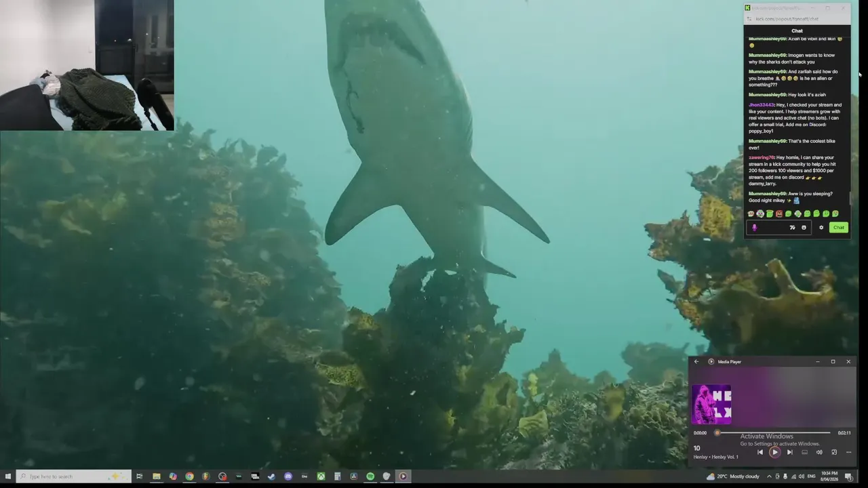
Task: Open the Xbox app from the taskbar
Action: [x=321, y=476]
